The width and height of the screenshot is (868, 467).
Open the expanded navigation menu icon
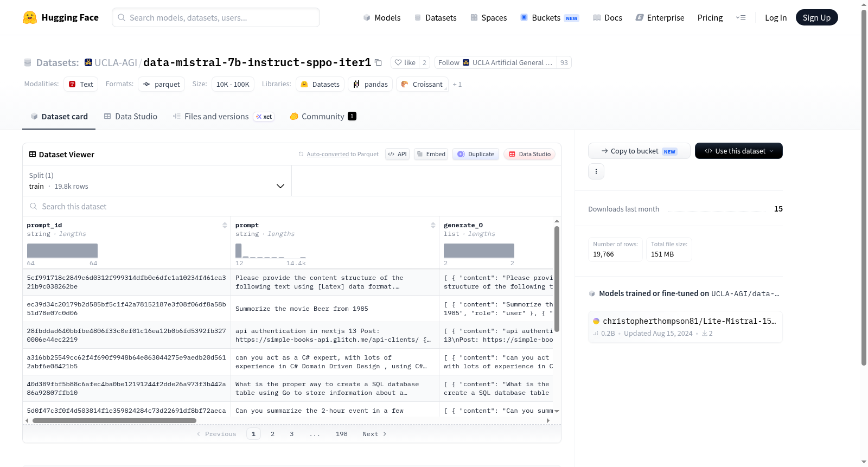click(741, 17)
